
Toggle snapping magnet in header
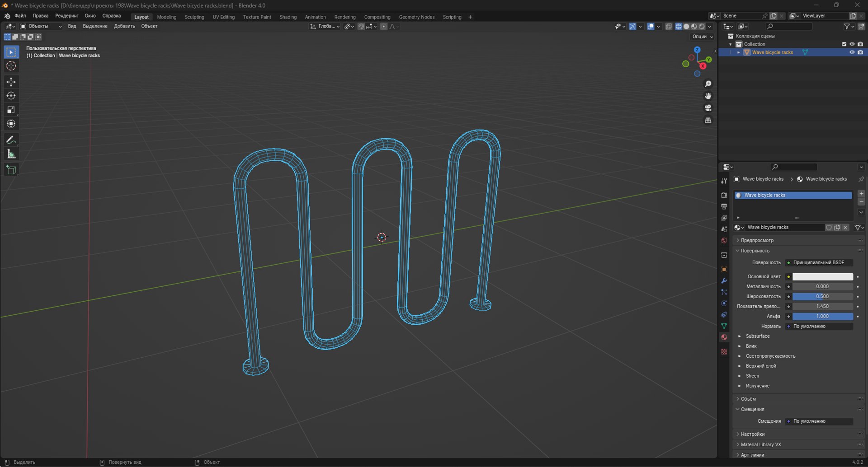[x=361, y=27]
